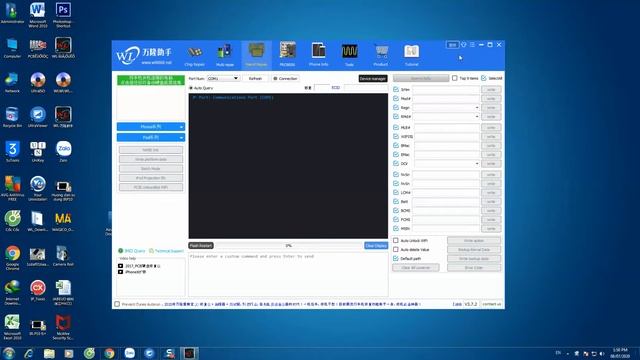640x360 pixels.
Task: Uncheck the Batt checkbox
Action: point(396,201)
